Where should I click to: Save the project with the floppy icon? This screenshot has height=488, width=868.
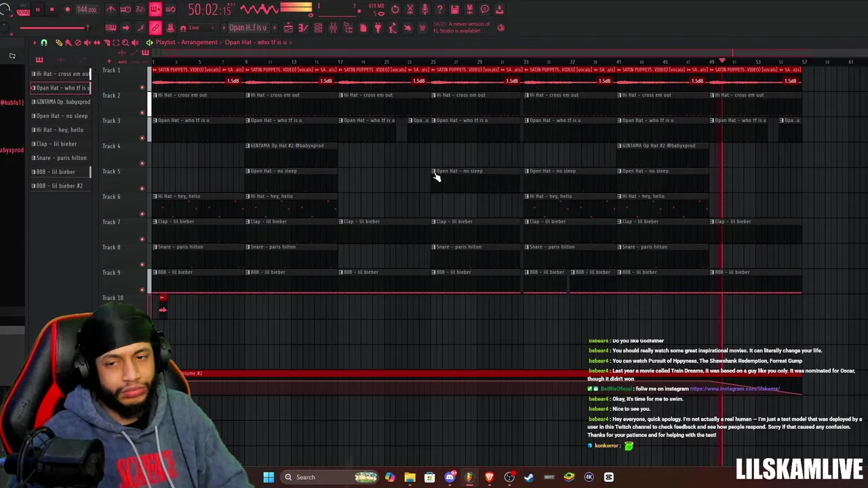[x=455, y=9]
